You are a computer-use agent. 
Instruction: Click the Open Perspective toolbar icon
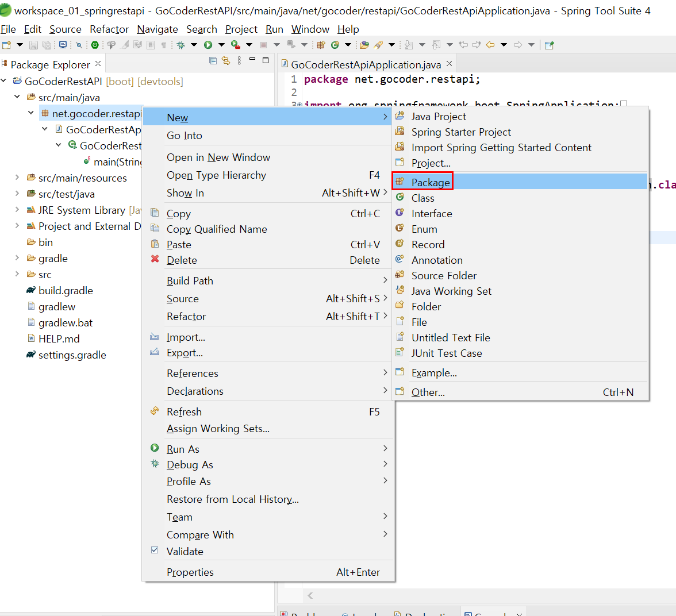pyautogui.click(x=550, y=45)
